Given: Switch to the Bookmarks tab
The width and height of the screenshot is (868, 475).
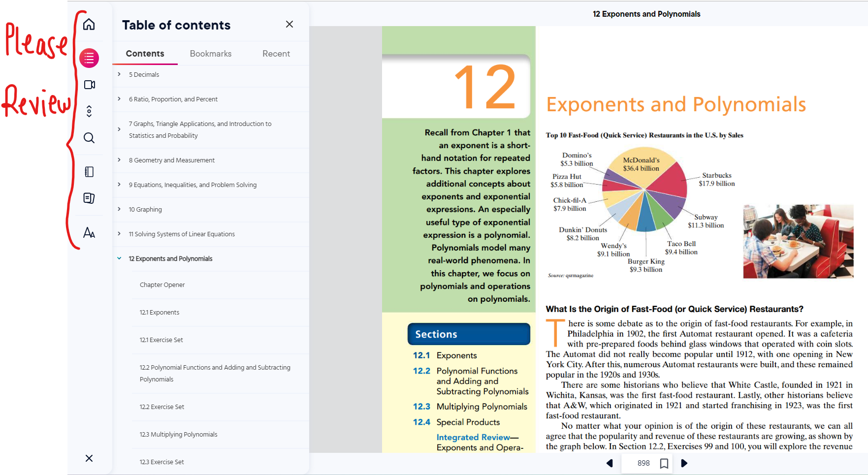Looking at the screenshot, I should click(211, 54).
